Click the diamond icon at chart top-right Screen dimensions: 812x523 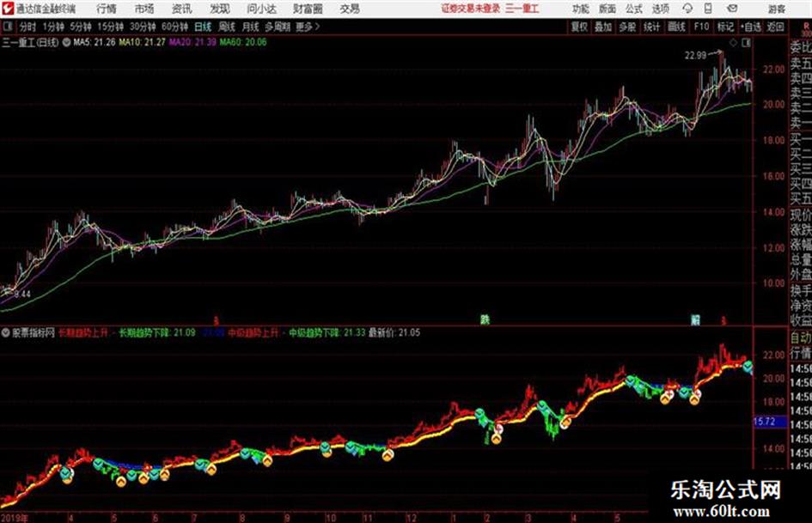[733, 43]
